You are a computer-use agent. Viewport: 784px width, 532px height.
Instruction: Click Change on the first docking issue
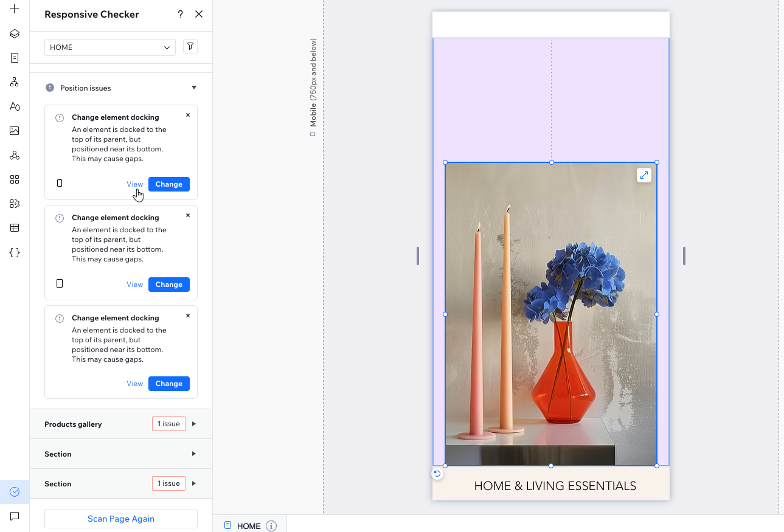click(x=169, y=184)
